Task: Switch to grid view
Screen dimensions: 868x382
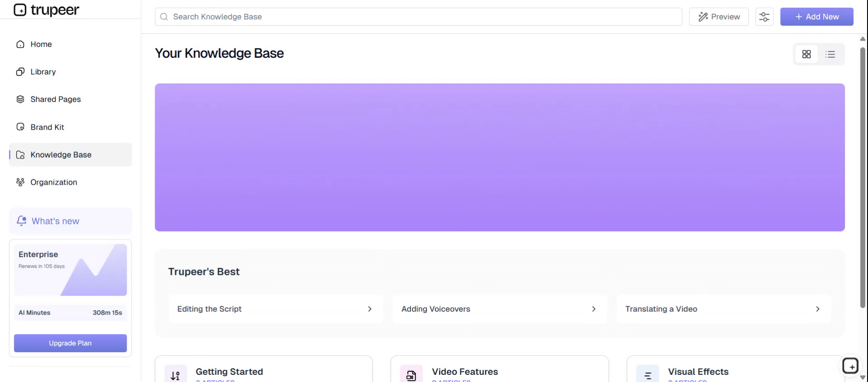Action: (807, 54)
